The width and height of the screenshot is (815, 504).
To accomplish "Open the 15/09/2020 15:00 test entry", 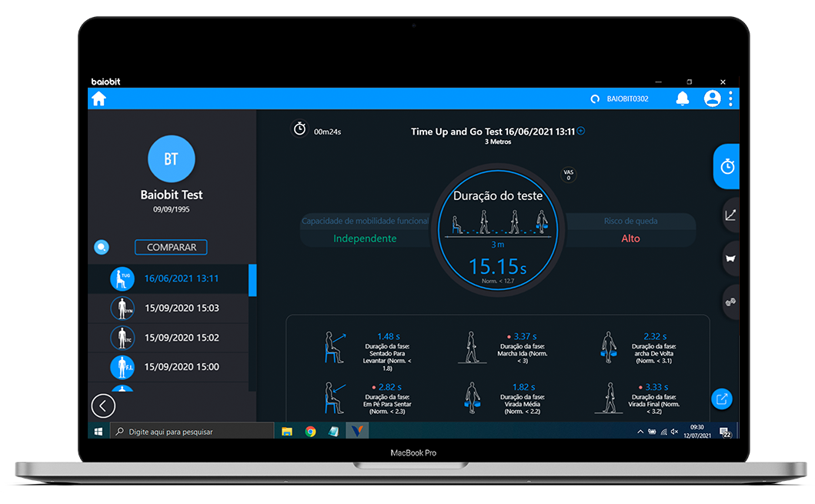I will pyautogui.click(x=169, y=367).
